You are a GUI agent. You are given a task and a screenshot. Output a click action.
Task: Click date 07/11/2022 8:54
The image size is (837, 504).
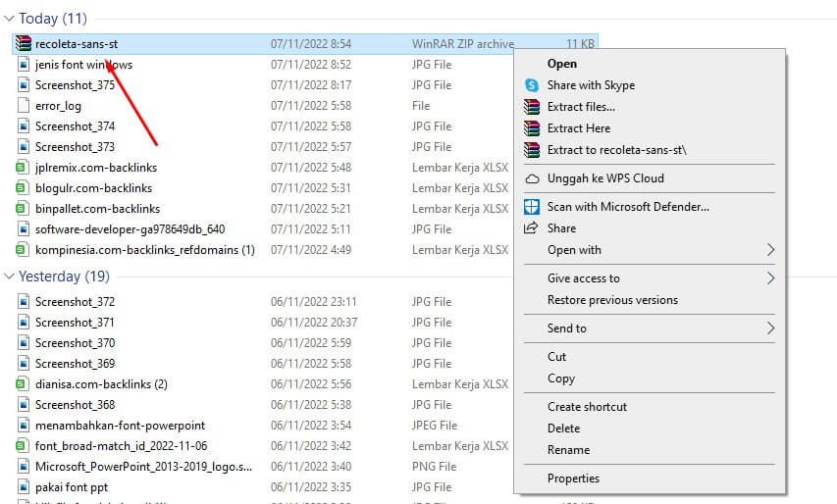[311, 44]
